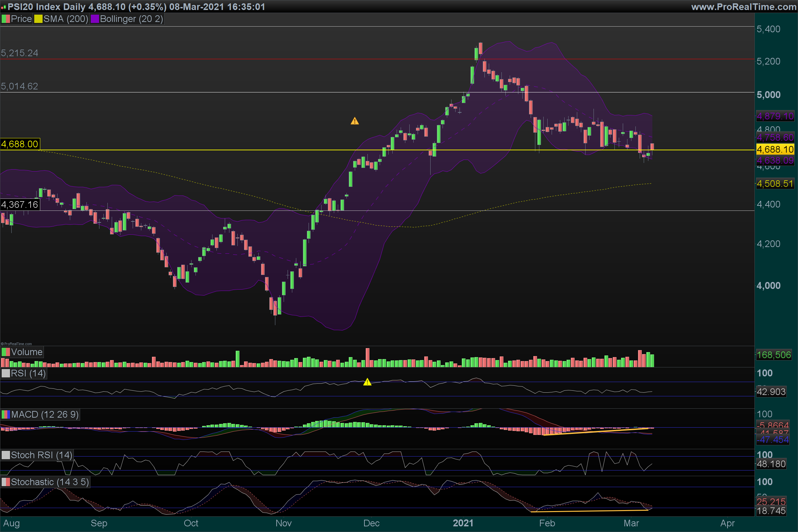Click the RSI (14) legend square icon
Viewport: 798px width, 532px height.
coord(6,373)
